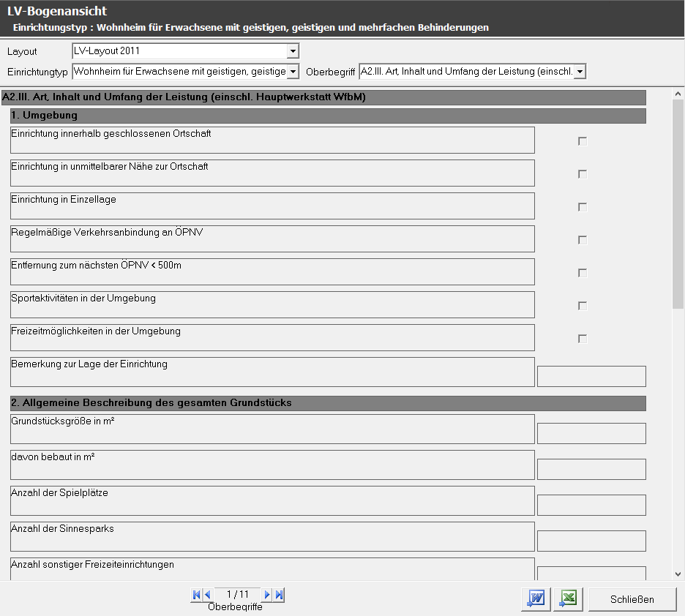Screen dimensions: 685x616
Task: Check 'Einrichtung innerhalb geschlossenen Ortschaft' box
Action: 583,141
